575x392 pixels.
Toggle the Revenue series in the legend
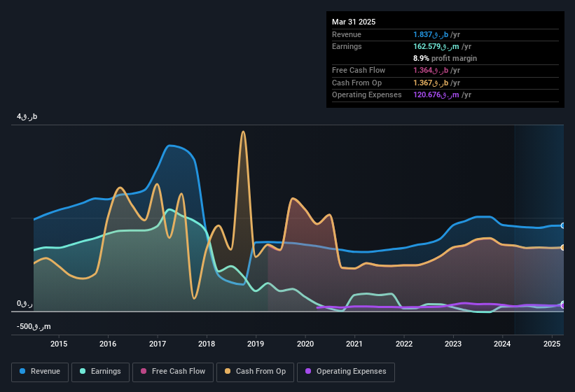(x=40, y=372)
